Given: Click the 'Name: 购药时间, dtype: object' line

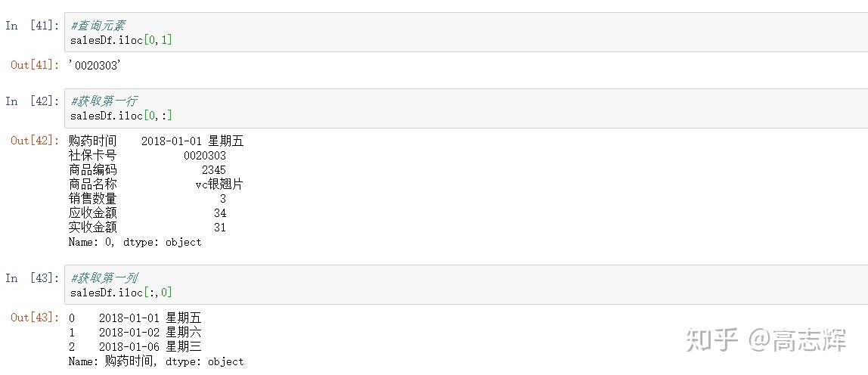Looking at the screenshot, I should click(x=156, y=361).
